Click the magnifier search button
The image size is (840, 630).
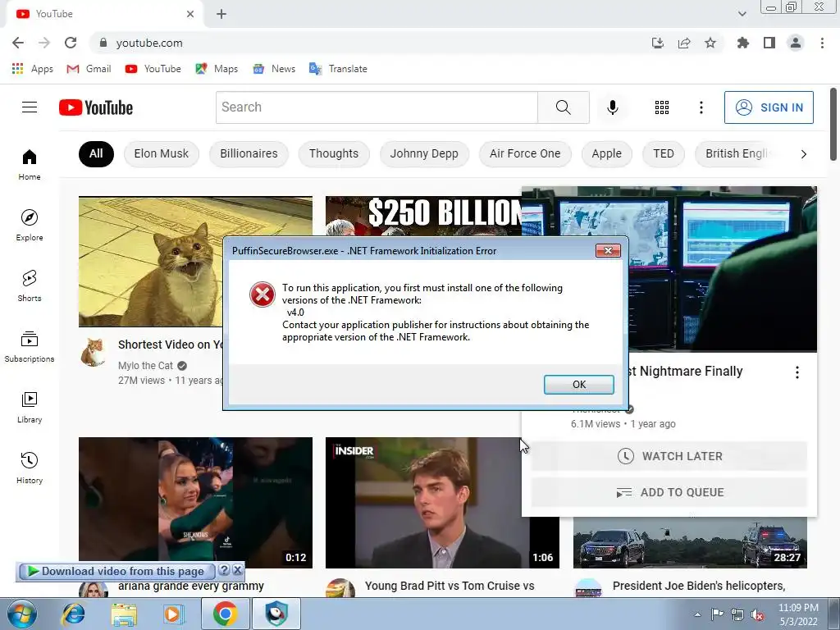tap(563, 107)
